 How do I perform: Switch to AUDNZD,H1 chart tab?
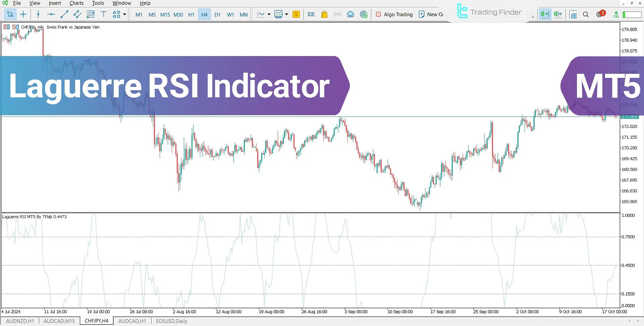click(x=20, y=321)
